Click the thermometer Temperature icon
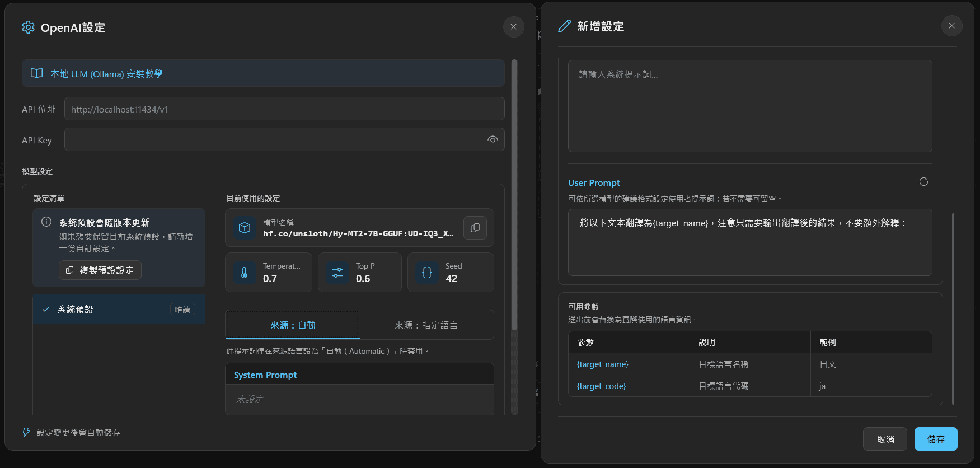Image resolution: width=980 pixels, height=468 pixels. click(244, 273)
